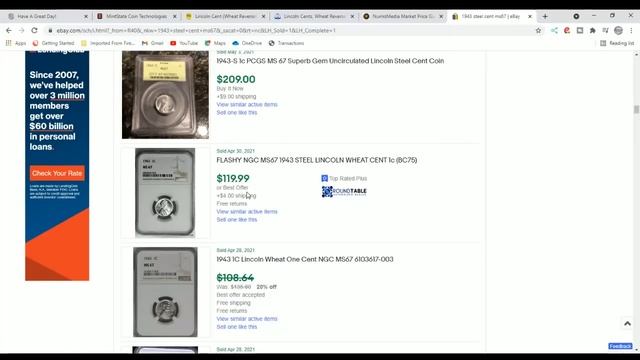Click the $119.99 sold price

click(233, 178)
